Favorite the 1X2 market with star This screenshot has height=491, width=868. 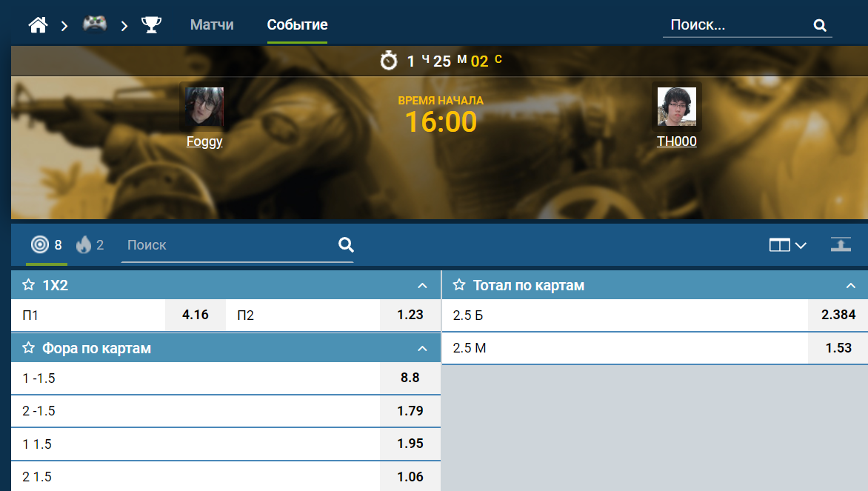click(28, 285)
